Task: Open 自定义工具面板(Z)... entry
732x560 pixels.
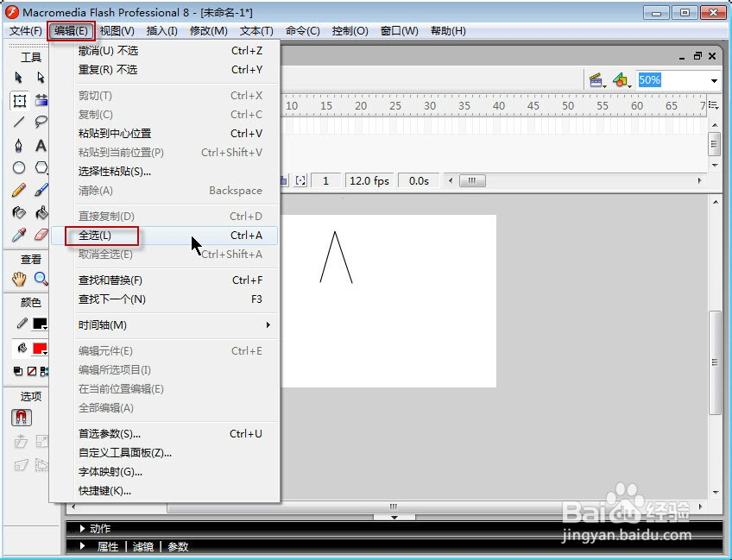Action: 164,453
